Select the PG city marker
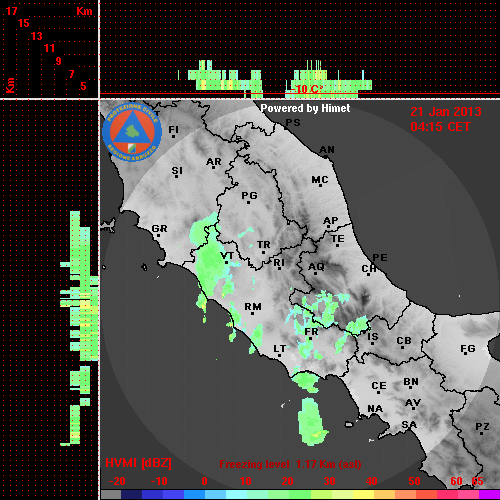The image size is (500, 500). (248, 202)
